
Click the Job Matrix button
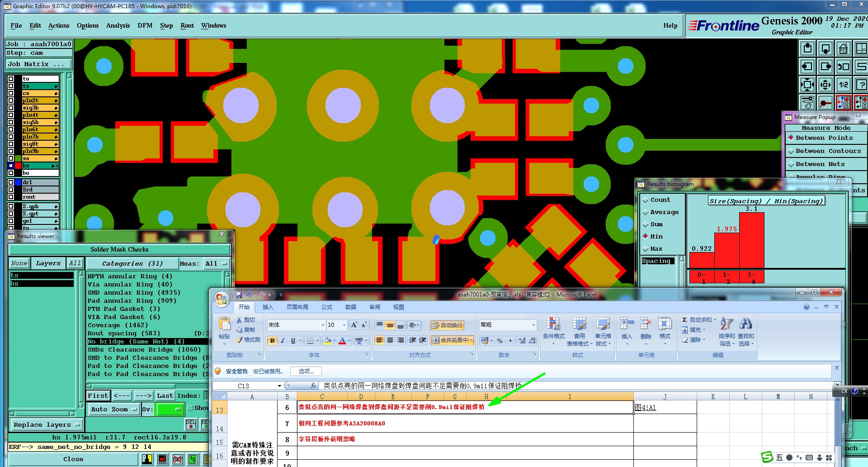39,64
